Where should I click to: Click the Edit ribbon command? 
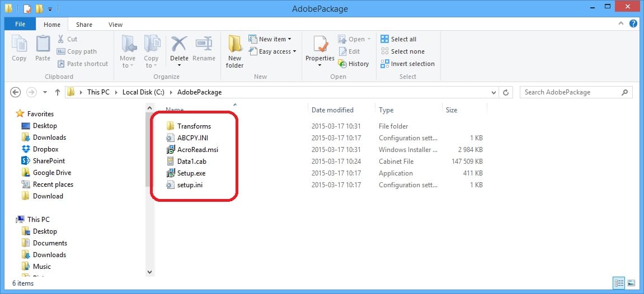tap(349, 51)
